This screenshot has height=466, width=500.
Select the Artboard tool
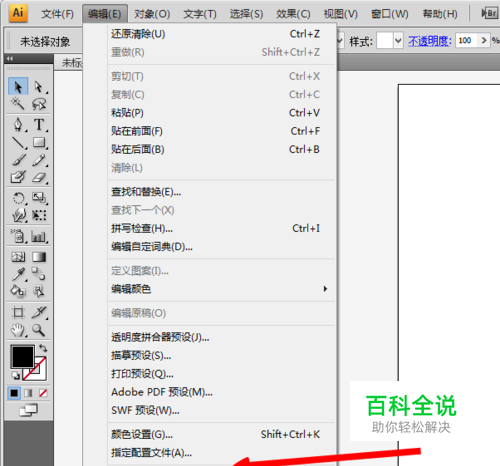click(x=18, y=312)
